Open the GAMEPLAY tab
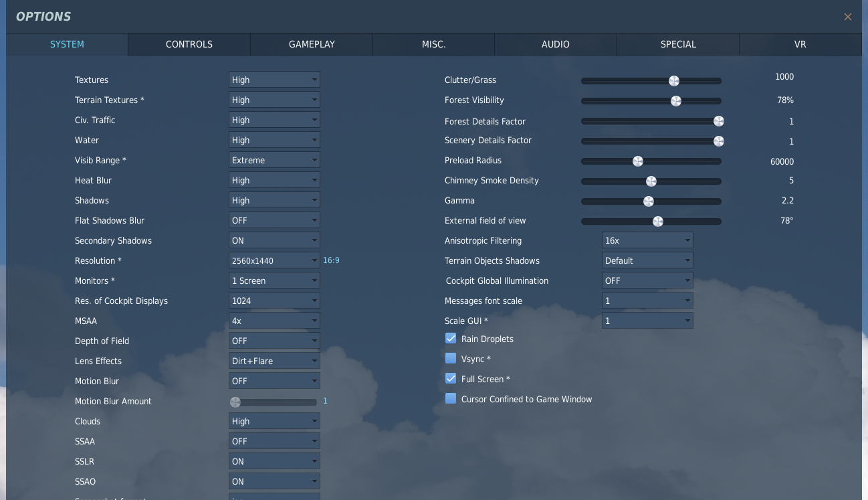This screenshot has width=868, height=500. click(x=312, y=44)
